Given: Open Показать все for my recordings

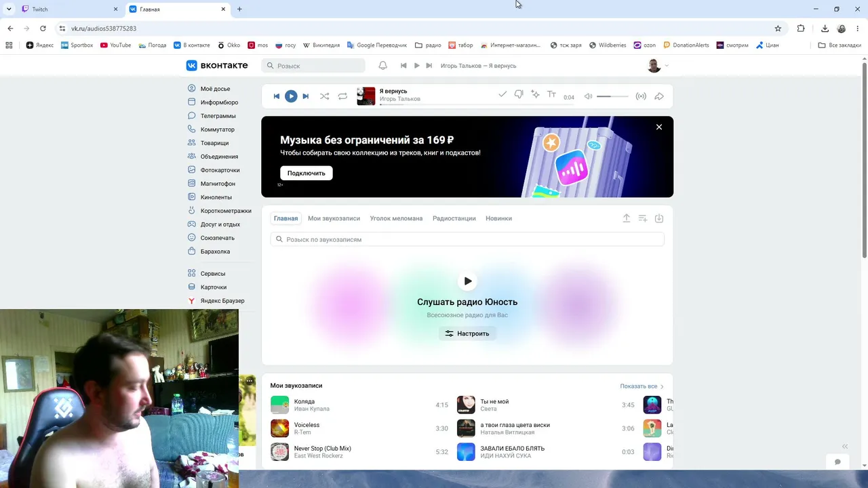Looking at the screenshot, I should 642,386.
